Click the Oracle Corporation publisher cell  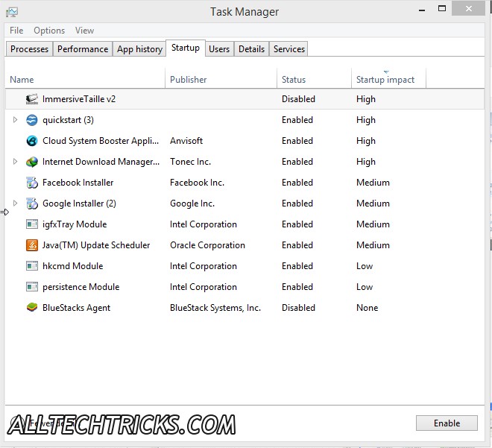click(x=207, y=245)
